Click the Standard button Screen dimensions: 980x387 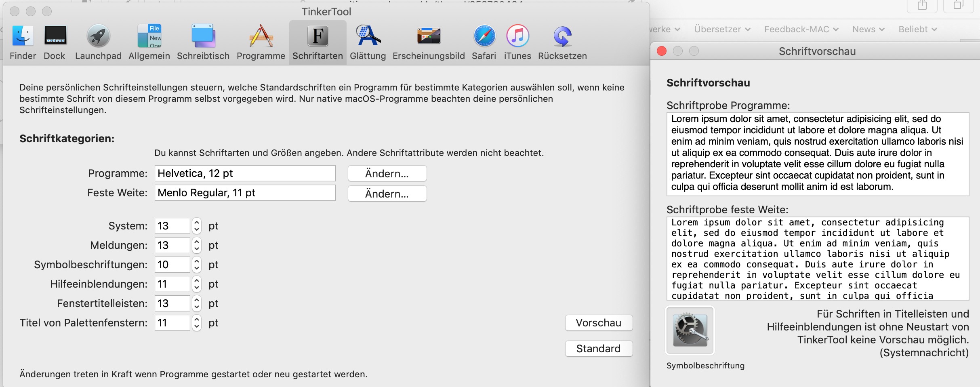click(x=599, y=349)
